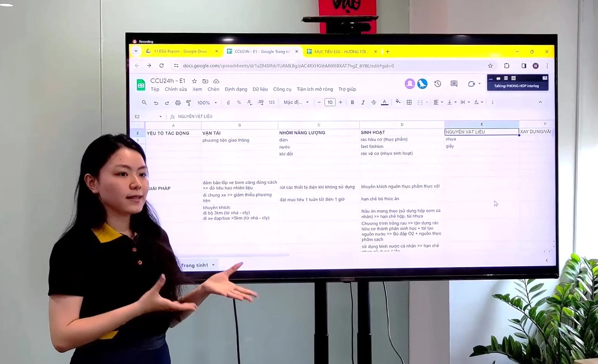Decrease decimal places button
Image resolution: width=598 pixels, height=364 pixels.
pyautogui.click(x=250, y=102)
